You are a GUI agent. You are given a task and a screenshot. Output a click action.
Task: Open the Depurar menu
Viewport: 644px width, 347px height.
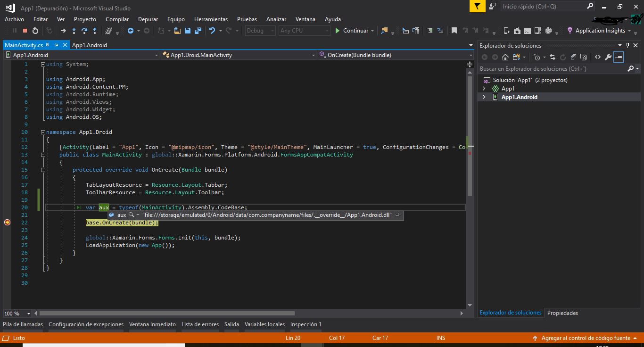[x=148, y=19]
